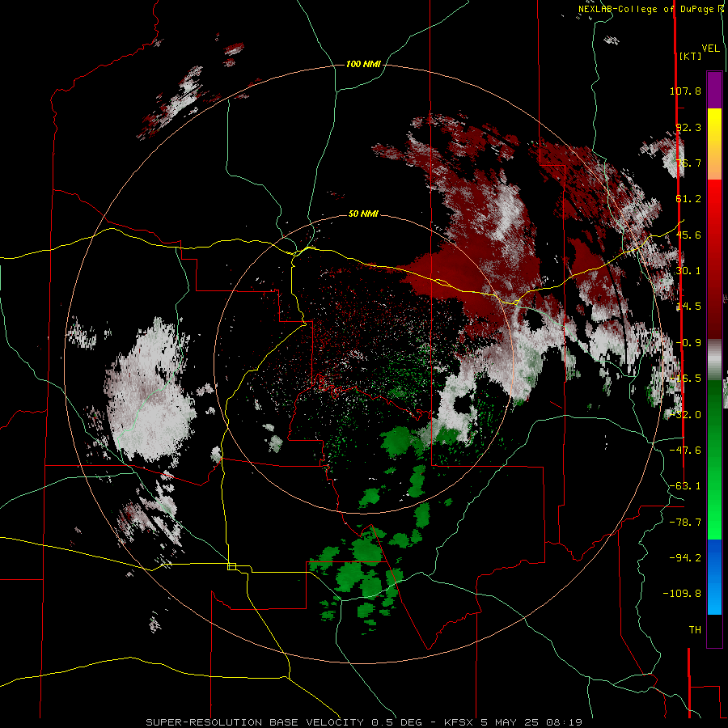Screen dimensions: 728x728
Task: Click the 92.3 velocity scale value
Action: [x=688, y=127]
